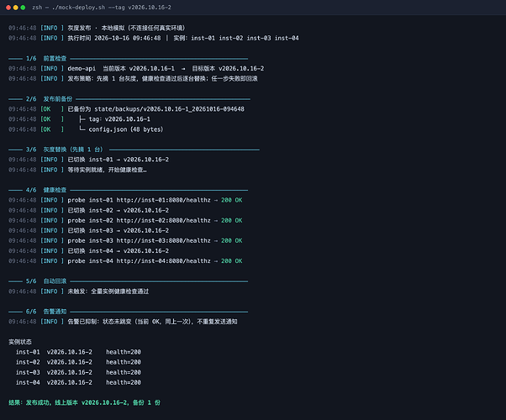This screenshot has height=420, width=506.
Task: Click the URL 'http://inst-04:8080/healthz'
Action: pyautogui.click(x=163, y=261)
